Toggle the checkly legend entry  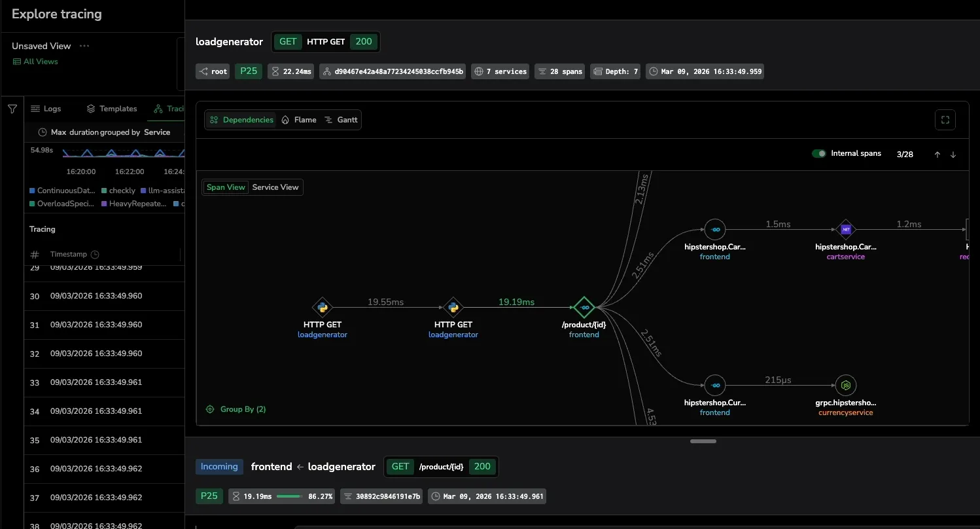[x=118, y=191]
